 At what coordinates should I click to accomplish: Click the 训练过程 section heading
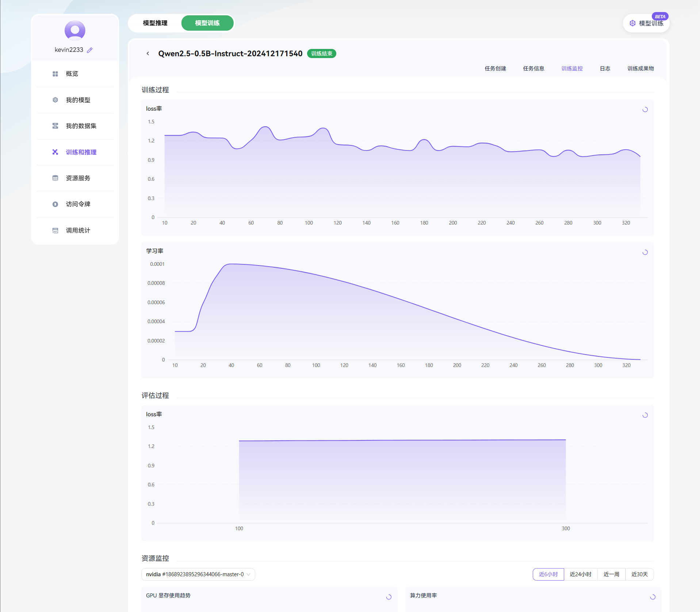click(155, 90)
